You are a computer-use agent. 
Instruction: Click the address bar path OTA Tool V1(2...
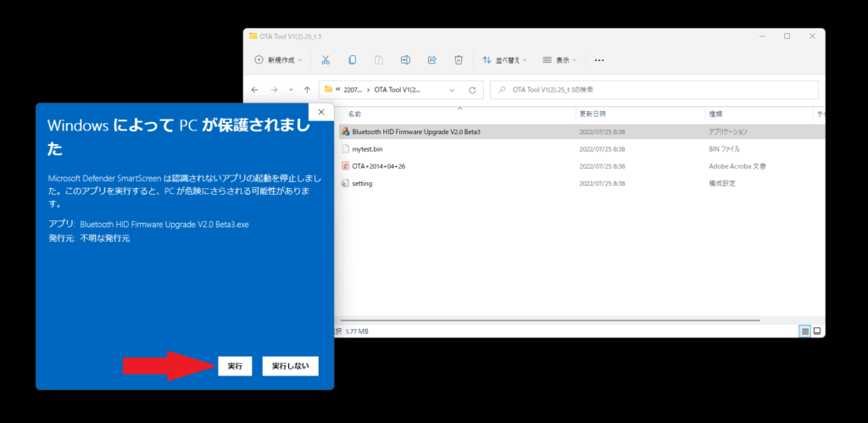397,90
